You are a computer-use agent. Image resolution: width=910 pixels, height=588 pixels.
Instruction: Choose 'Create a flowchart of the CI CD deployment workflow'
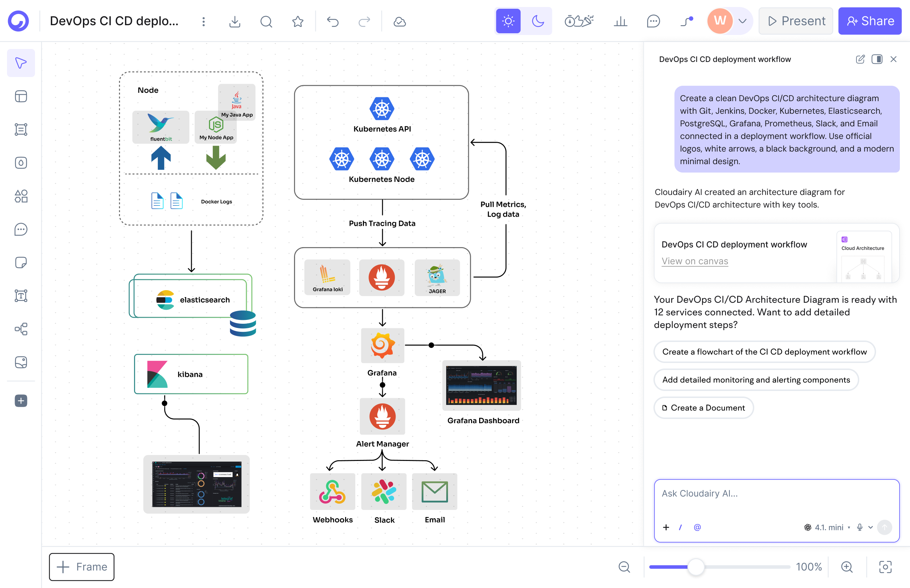point(764,352)
